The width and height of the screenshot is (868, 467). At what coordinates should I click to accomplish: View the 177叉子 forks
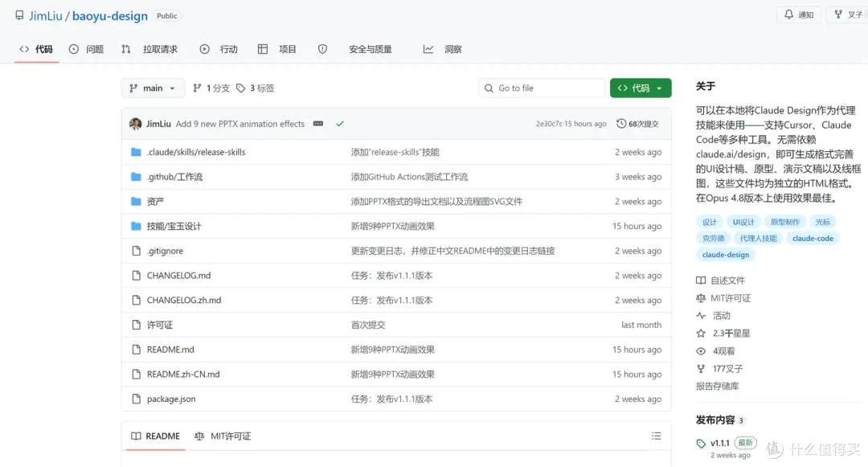coord(719,369)
